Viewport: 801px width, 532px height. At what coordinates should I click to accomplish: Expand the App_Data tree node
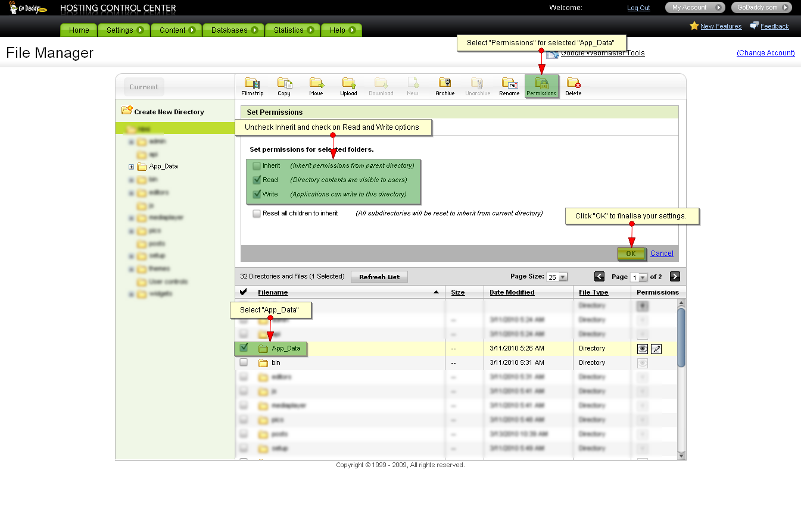[x=132, y=167]
